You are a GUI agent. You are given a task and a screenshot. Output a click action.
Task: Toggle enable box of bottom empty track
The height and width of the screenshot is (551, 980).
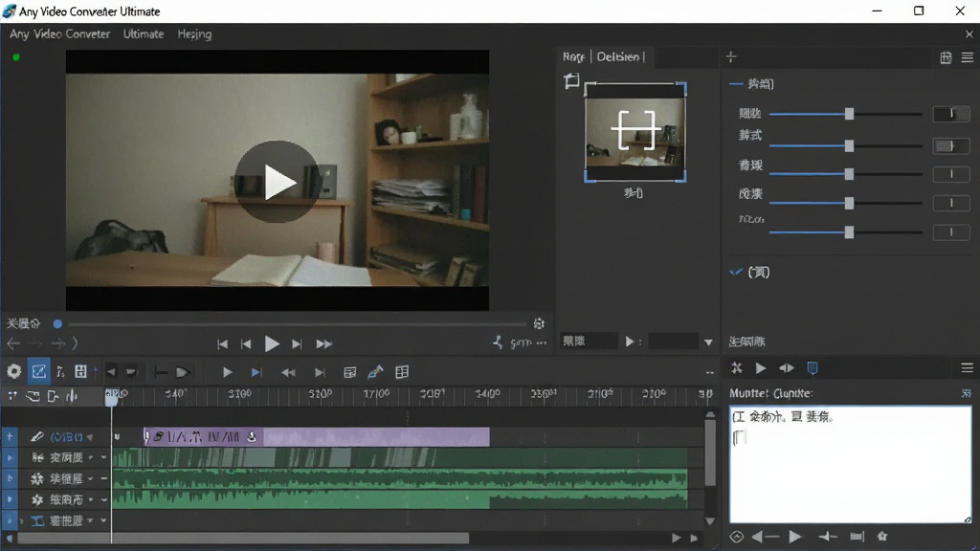(10, 520)
